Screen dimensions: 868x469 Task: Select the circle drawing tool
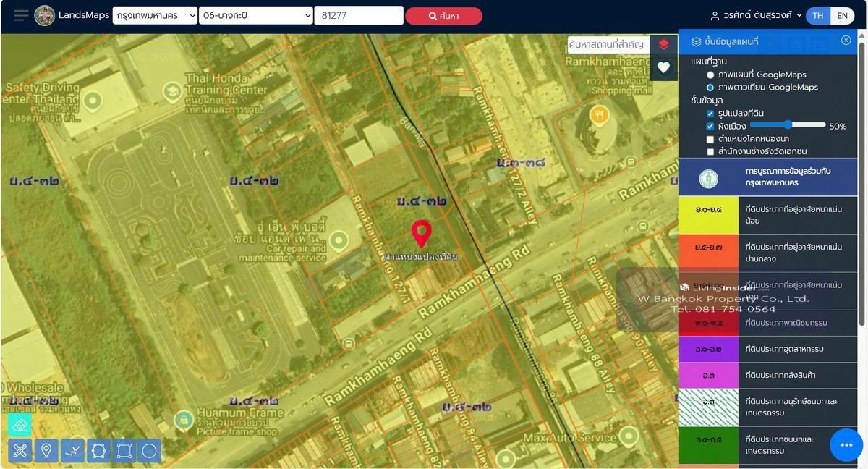[x=149, y=451]
